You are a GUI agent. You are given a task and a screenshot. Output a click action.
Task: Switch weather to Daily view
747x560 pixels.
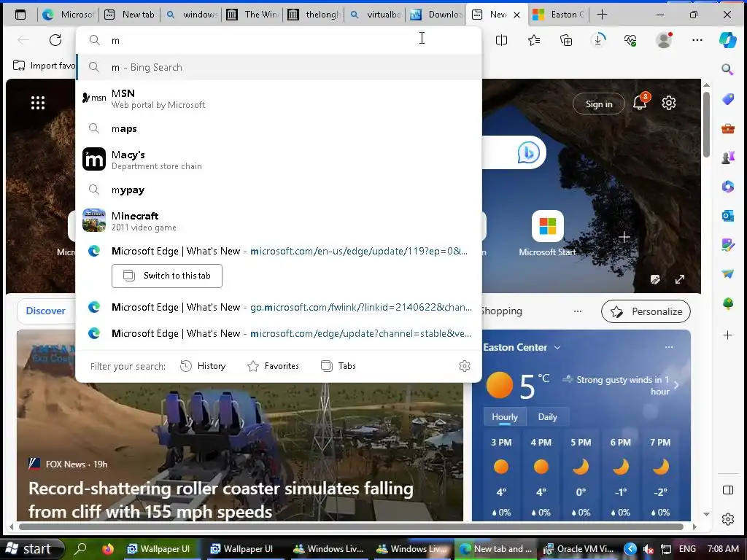547,416
